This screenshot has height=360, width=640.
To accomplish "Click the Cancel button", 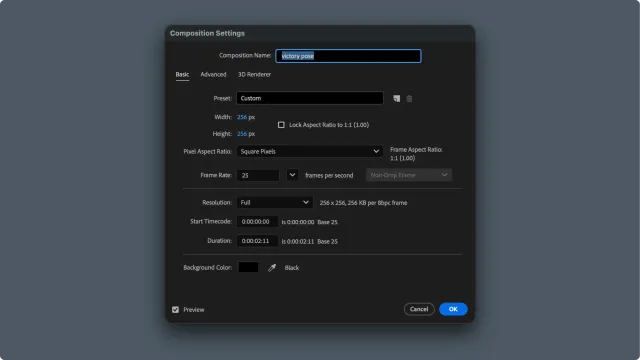I will point(419,309).
